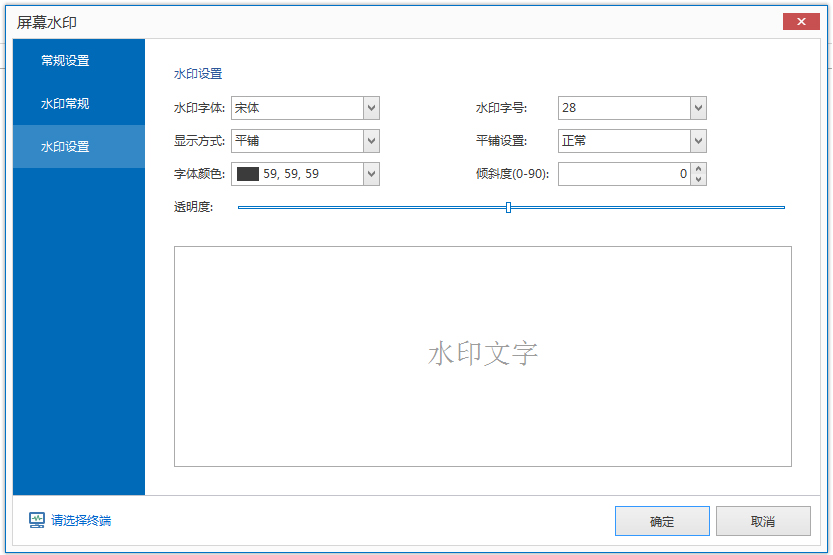Switch to the 常规设置 tab
Image resolution: width=833 pixels, height=555 pixels.
65,61
